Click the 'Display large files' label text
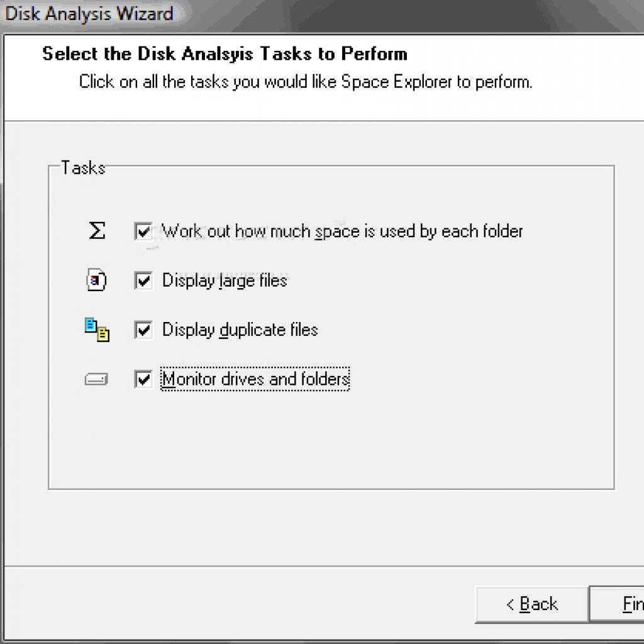The height and width of the screenshot is (644, 644). [x=225, y=281]
